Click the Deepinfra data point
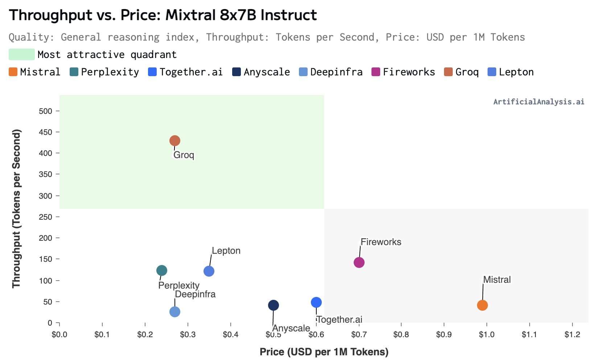The image size is (600, 364). coord(174,312)
